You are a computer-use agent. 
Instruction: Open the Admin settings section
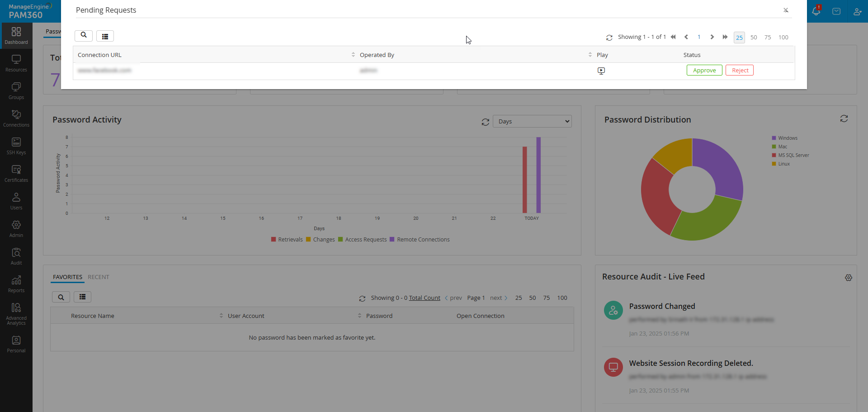(16, 229)
